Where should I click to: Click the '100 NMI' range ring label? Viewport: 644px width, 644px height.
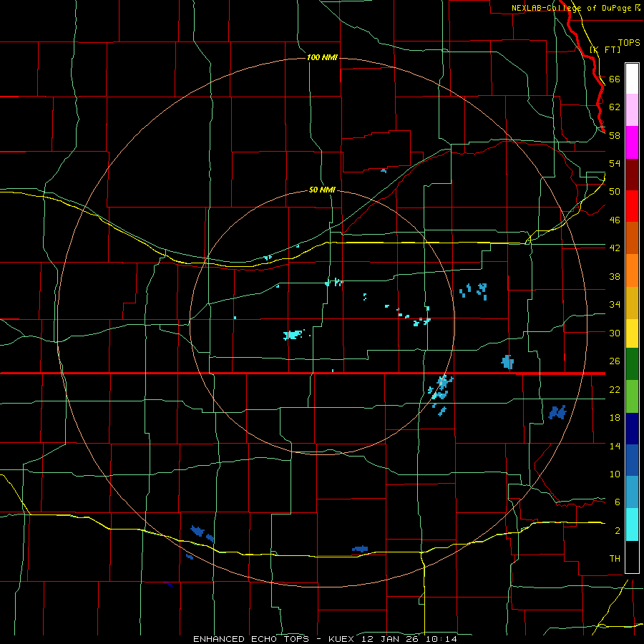tap(322, 57)
